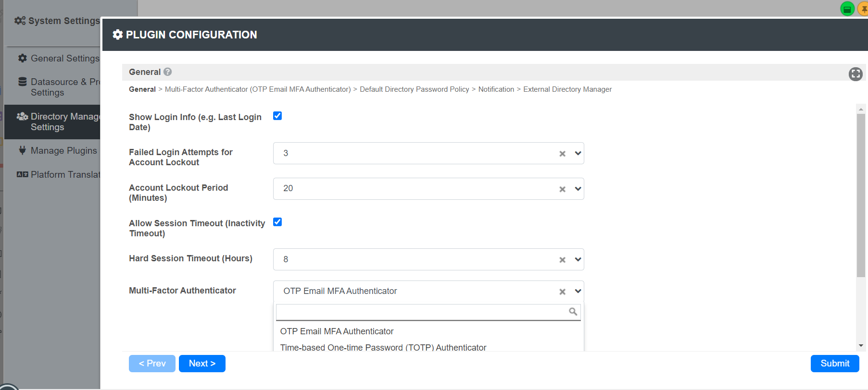Image resolution: width=868 pixels, height=390 pixels.
Task: Click the fullscreen expand icon
Action: [x=855, y=74]
